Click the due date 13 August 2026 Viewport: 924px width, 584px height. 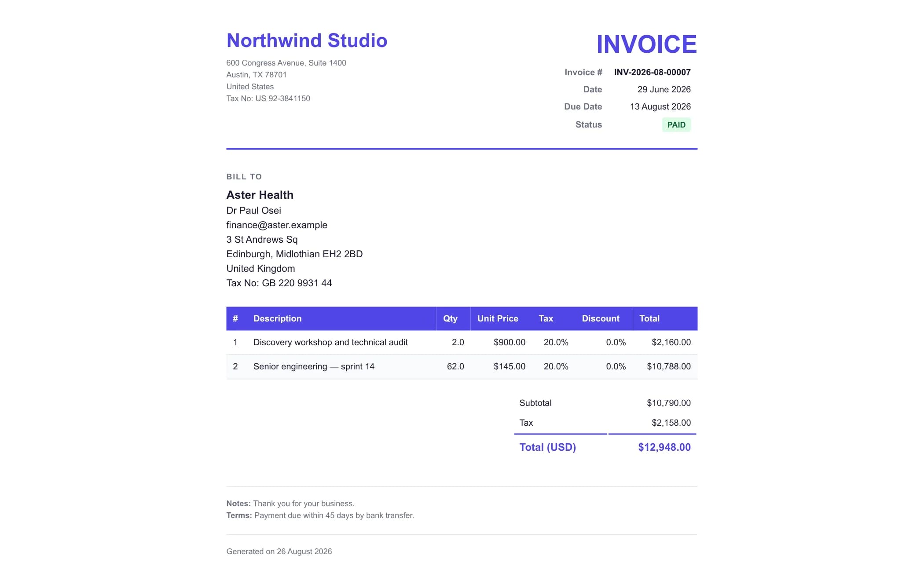(660, 106)
